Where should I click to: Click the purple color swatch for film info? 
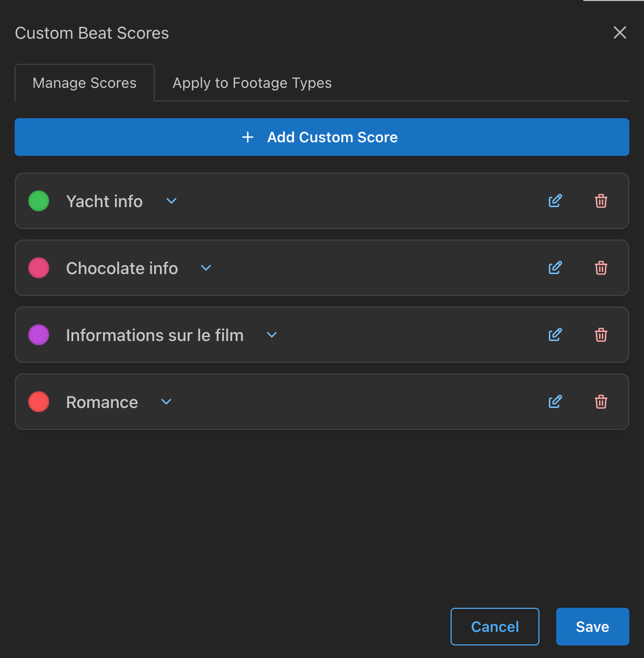[x=39, y=335]
